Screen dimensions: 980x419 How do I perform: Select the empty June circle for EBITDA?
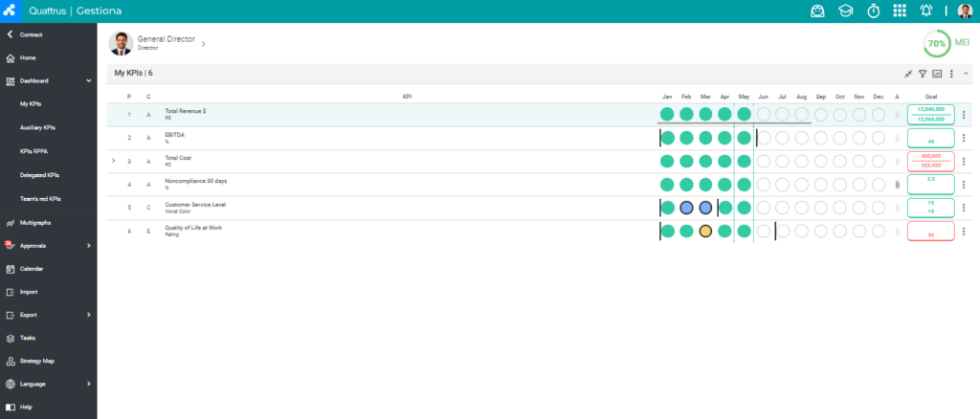click(764, 138)
